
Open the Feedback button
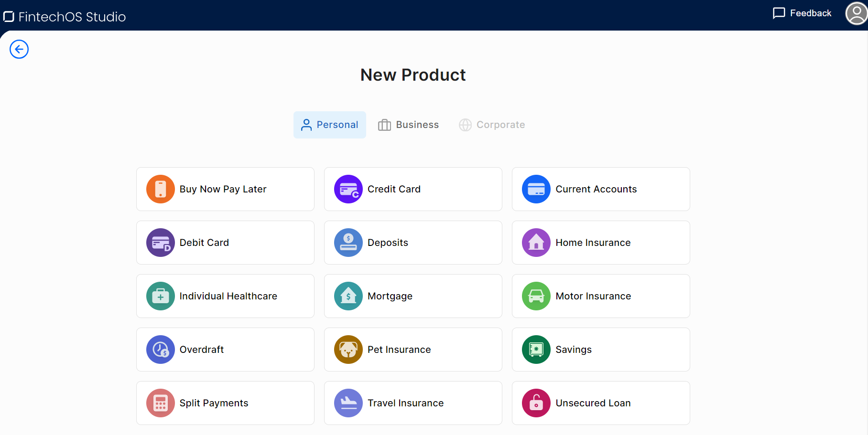point(802,13)
